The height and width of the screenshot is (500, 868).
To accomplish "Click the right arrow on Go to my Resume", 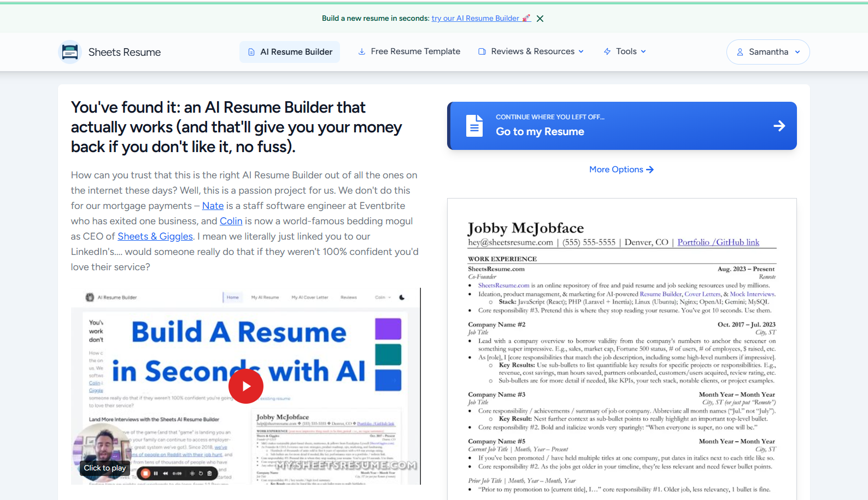I will 779,126.
